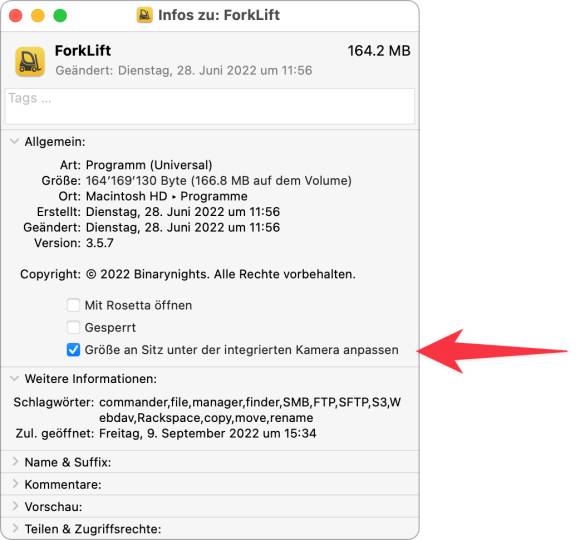Click 'Programm (Universal)' kind value
Image resolution: width=580 pixels, height=540 pixels.
(x=149, y=165)
